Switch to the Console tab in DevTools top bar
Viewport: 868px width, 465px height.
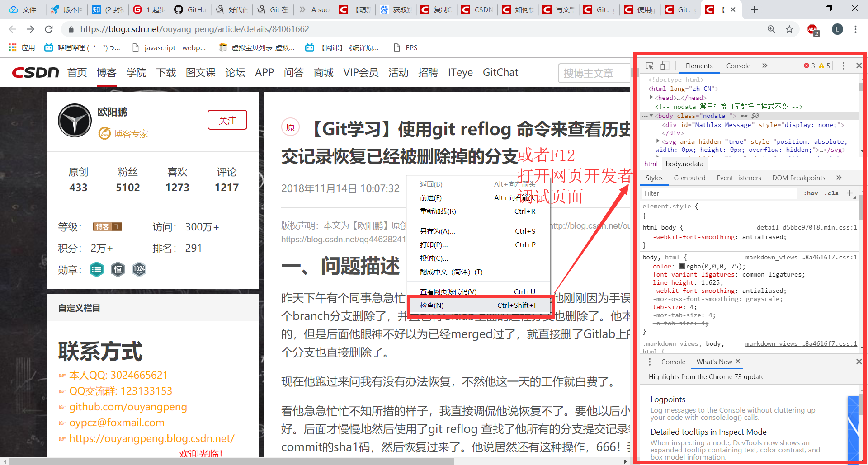(738, 66)
